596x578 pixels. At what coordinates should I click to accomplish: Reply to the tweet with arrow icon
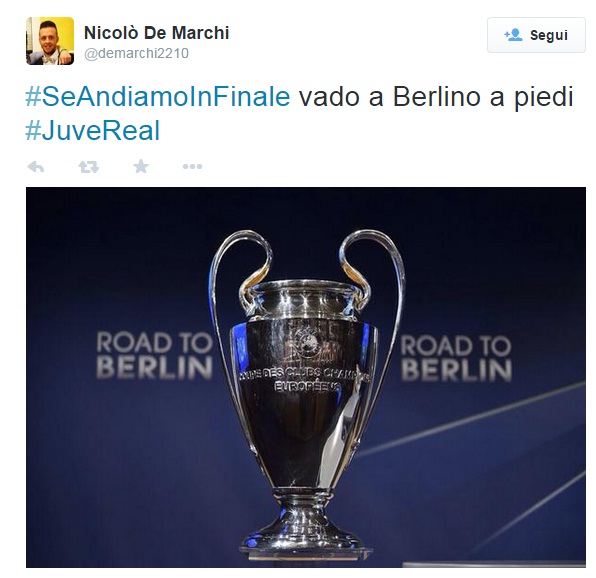point(36,166)
